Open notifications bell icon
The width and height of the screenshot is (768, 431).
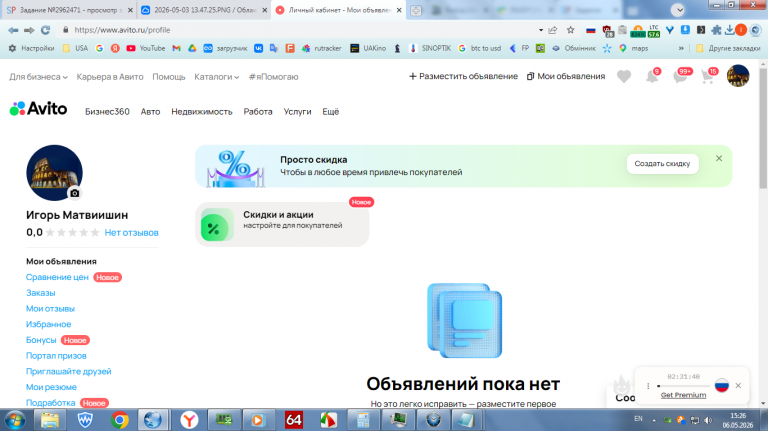coord(652,76)
